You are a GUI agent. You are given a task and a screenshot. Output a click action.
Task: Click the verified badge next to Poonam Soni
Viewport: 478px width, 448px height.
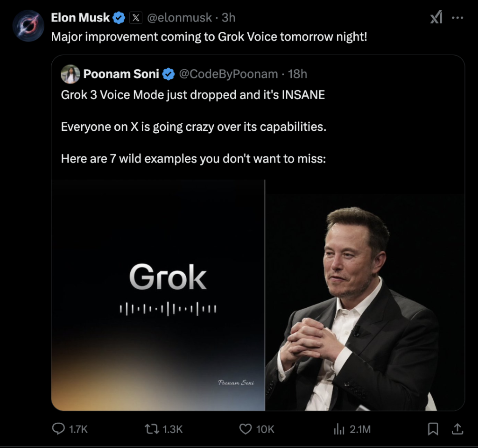(169, 74)
